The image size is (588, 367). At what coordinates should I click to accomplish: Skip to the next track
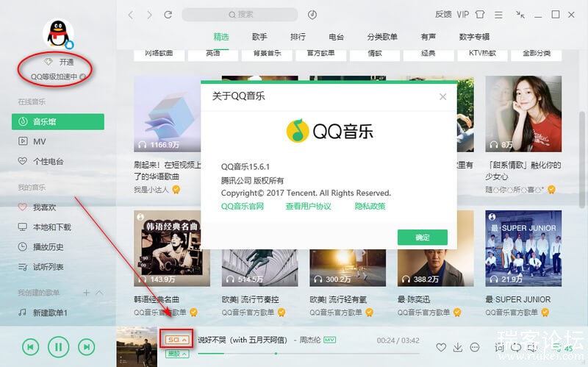(87, 347)
